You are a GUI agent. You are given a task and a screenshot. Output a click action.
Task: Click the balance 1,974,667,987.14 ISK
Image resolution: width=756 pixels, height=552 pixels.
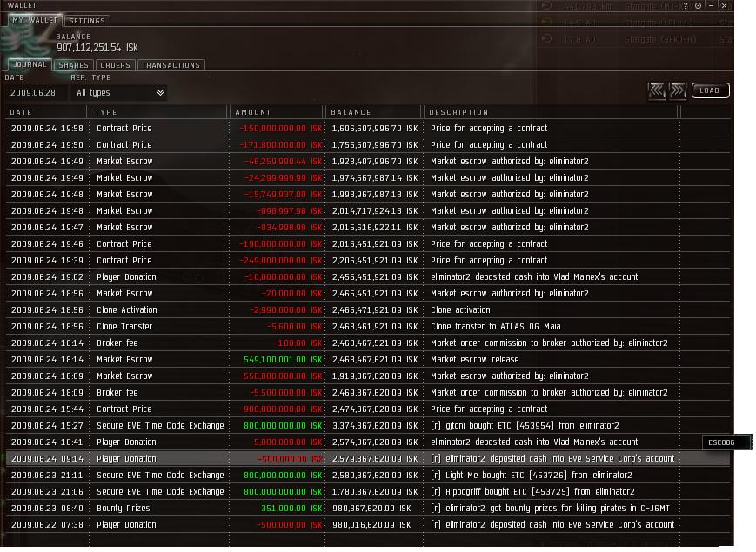coord(375,177)
